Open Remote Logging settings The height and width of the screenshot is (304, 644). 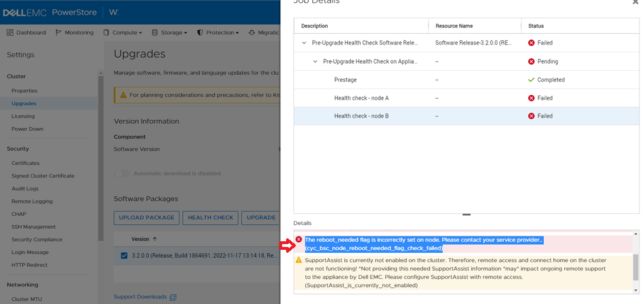pos(32,201)
